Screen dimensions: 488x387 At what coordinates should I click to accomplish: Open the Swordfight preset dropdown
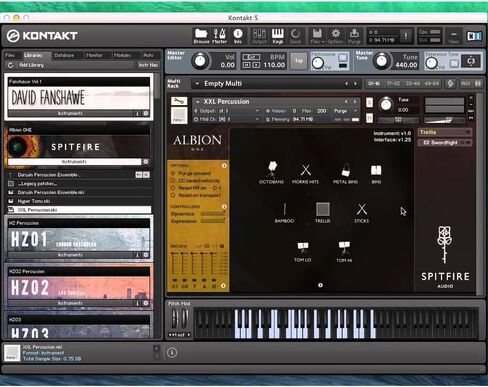(x=445, y=143)
